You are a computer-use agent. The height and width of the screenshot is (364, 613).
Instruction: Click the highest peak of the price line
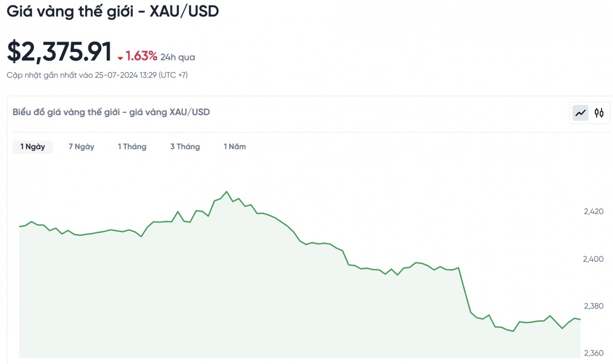point(227,192)
